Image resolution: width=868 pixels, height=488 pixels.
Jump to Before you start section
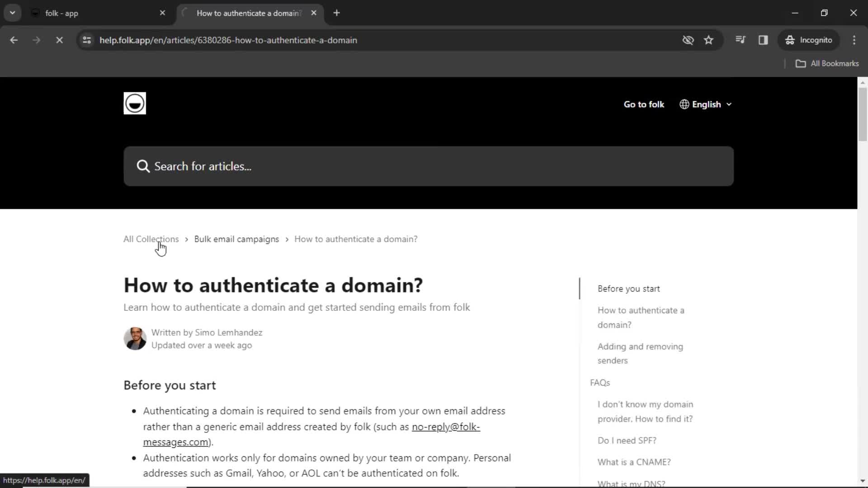click(628, 289)
